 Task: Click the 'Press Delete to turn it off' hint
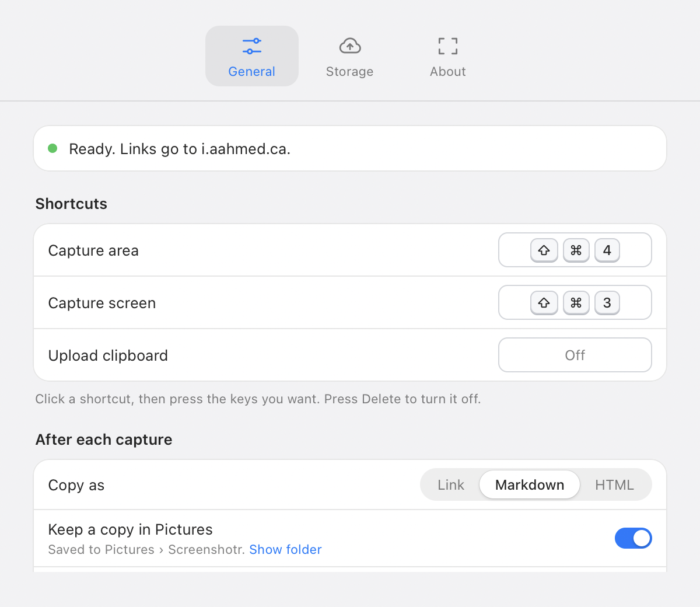tap(402, 399)
